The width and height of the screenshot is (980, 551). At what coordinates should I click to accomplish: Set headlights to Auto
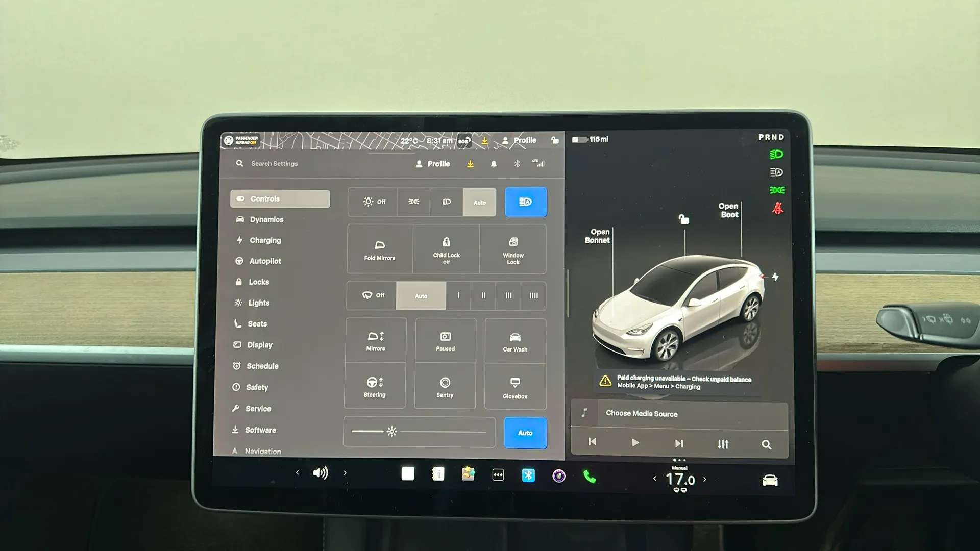[479, 203]
